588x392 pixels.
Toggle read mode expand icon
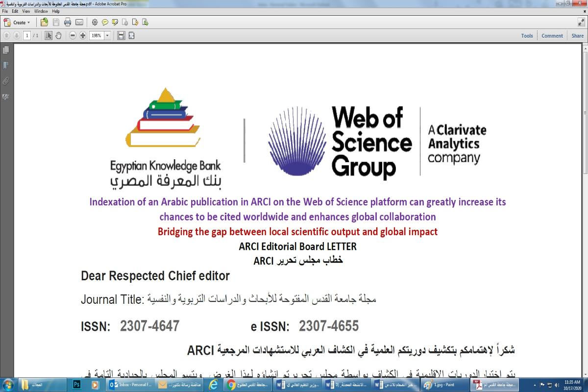click(x=581, y=22)
